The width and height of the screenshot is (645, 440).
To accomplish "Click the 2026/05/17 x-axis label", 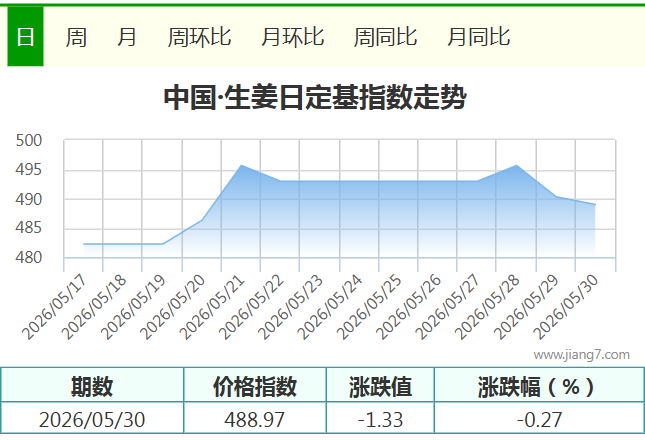I will [x=54, y=307].
